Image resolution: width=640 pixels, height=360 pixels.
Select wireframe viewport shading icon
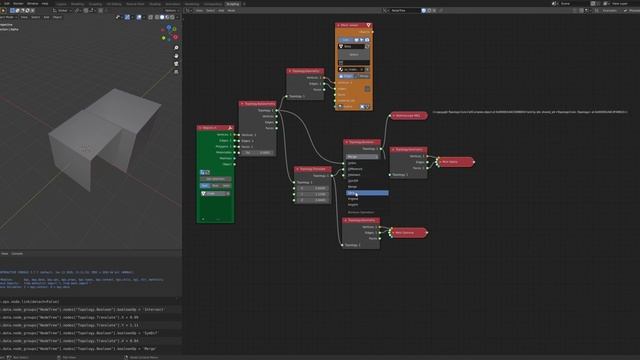(x=157, y=17)
